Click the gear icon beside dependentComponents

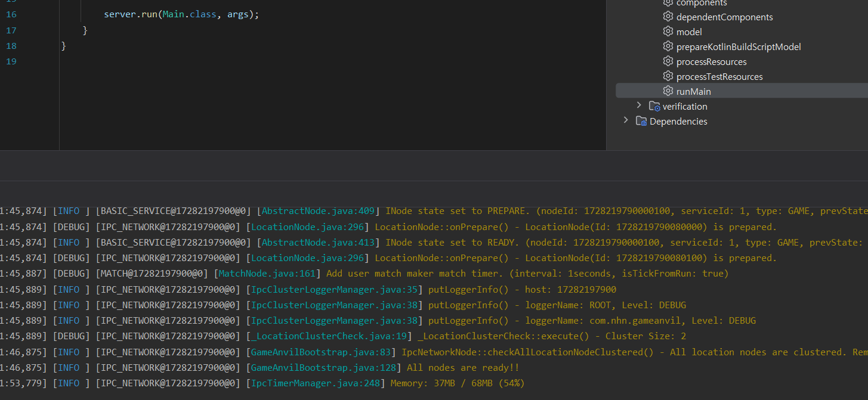(x=668, y=17)
